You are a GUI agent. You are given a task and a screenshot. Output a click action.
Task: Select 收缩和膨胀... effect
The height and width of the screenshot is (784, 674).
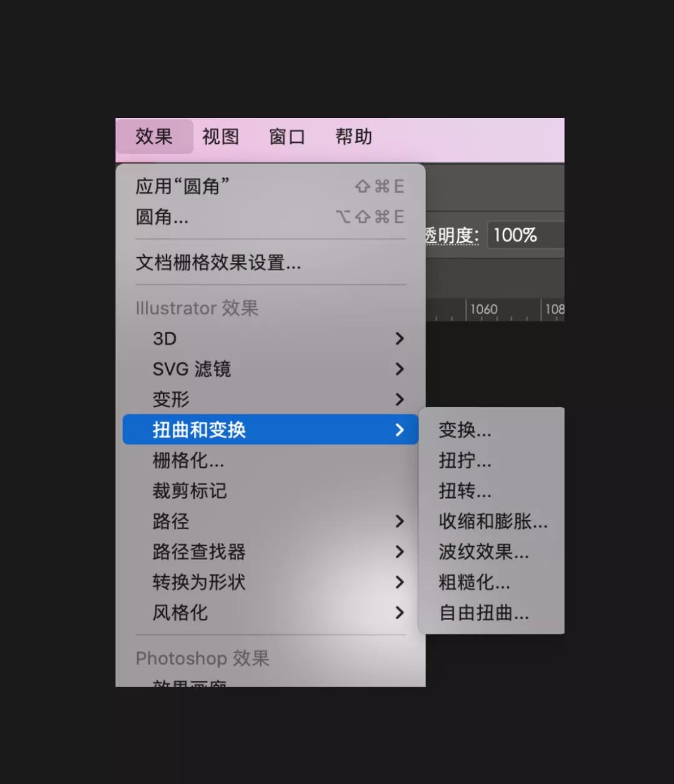(492, 521)
